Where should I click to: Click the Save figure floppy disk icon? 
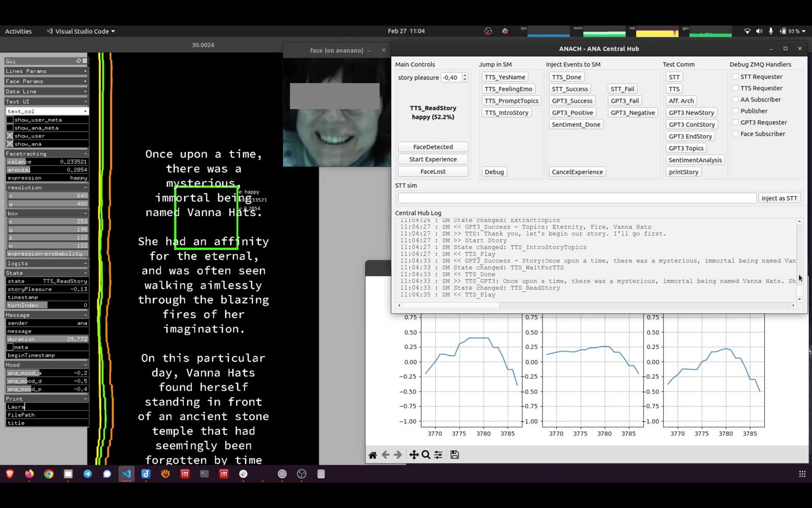pyautogui.click(x=455, y=455)
